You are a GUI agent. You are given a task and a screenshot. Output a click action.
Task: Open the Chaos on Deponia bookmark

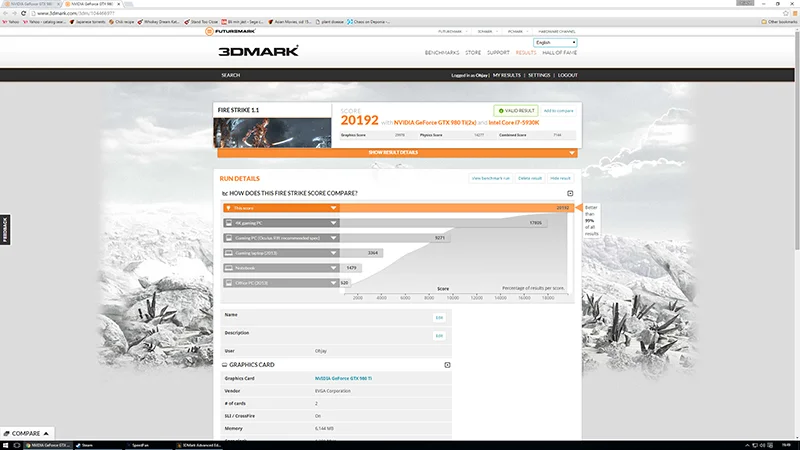coord(368,22)
